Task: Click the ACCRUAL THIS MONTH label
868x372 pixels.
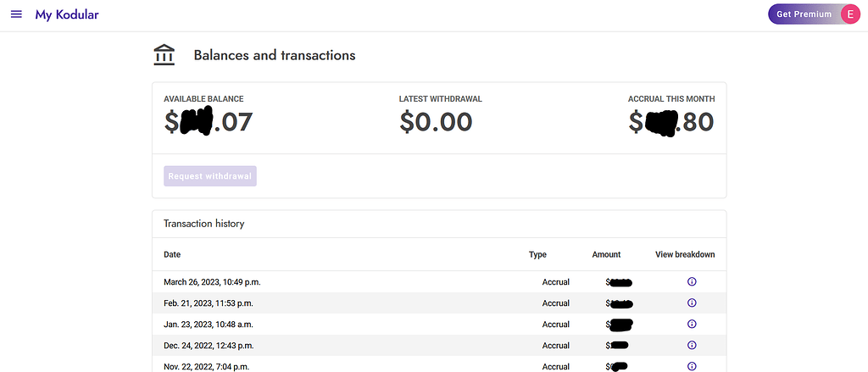Action: click(x=671, y=99)
